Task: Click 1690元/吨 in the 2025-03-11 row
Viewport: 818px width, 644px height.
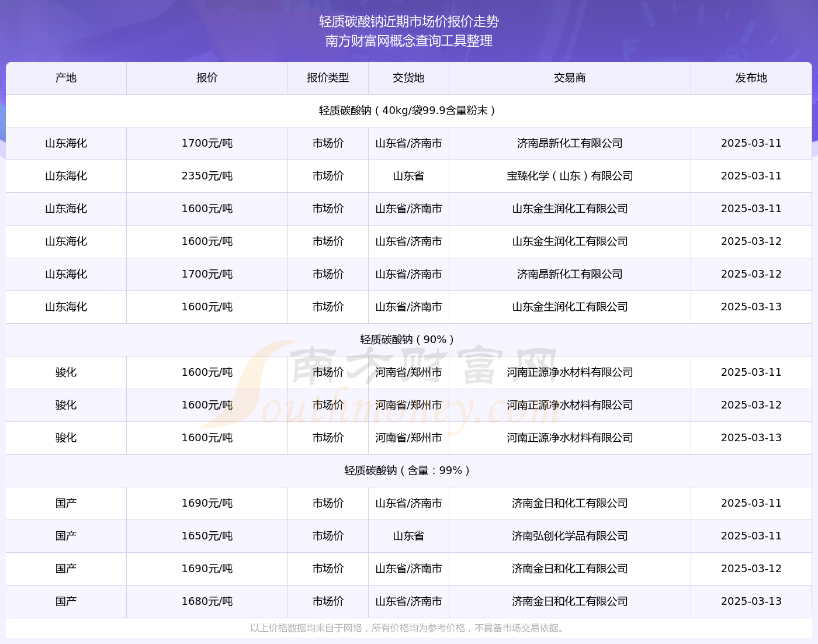Action: point(207,503)
